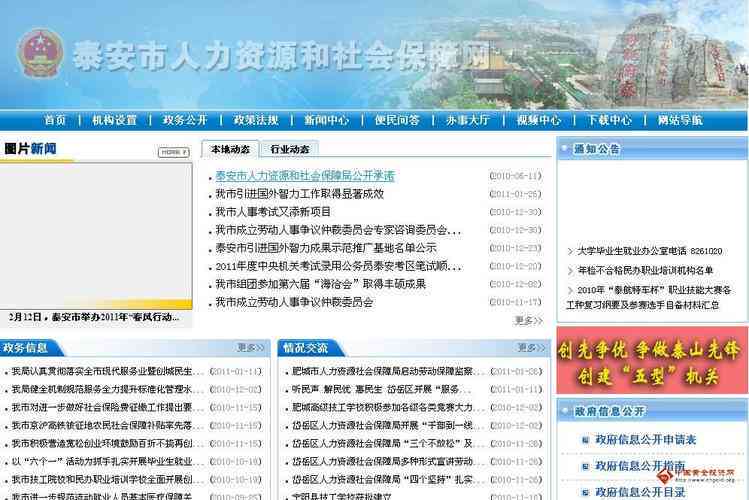Open 肥城高级技工学校 article
Screen dimensions: 749x500
pos(388,408)
